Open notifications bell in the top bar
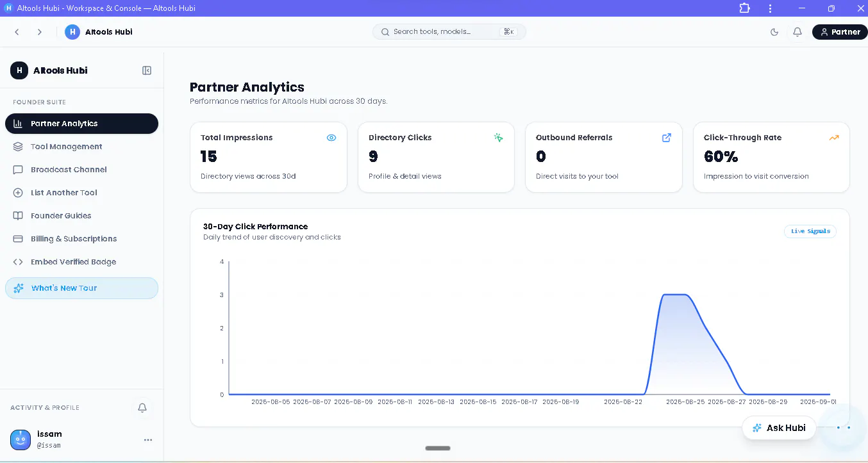868x463 pixels. (x=797, y=32)
